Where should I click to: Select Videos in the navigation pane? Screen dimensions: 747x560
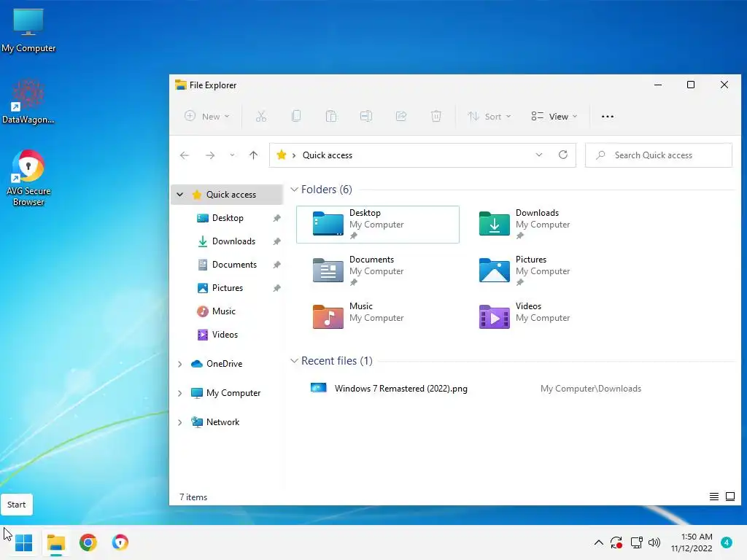(225, 335)
